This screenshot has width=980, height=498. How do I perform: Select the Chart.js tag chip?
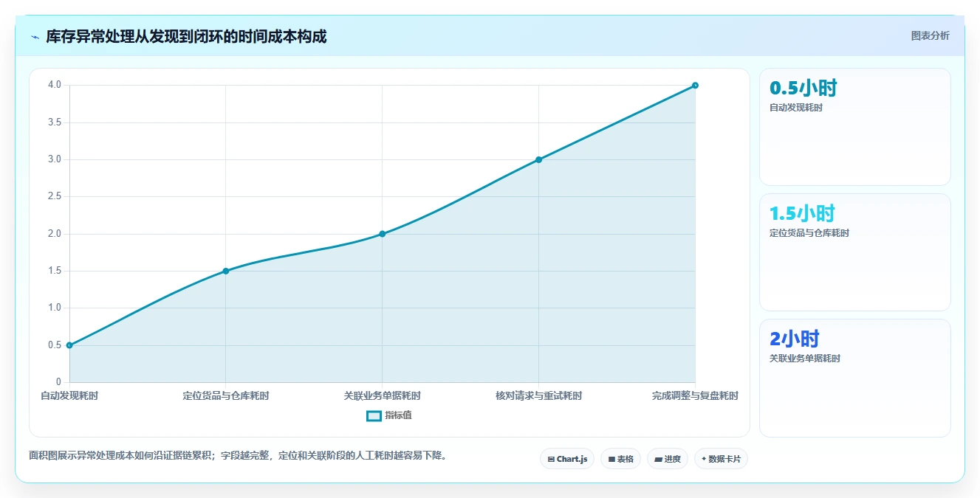click(x=567, y=459)
